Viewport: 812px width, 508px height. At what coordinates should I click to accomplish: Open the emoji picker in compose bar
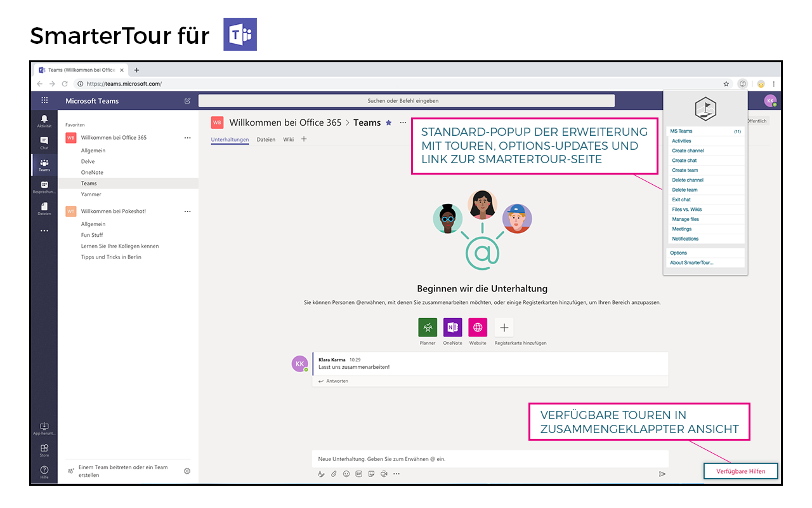pyautogui.click(x=346, y=474)
